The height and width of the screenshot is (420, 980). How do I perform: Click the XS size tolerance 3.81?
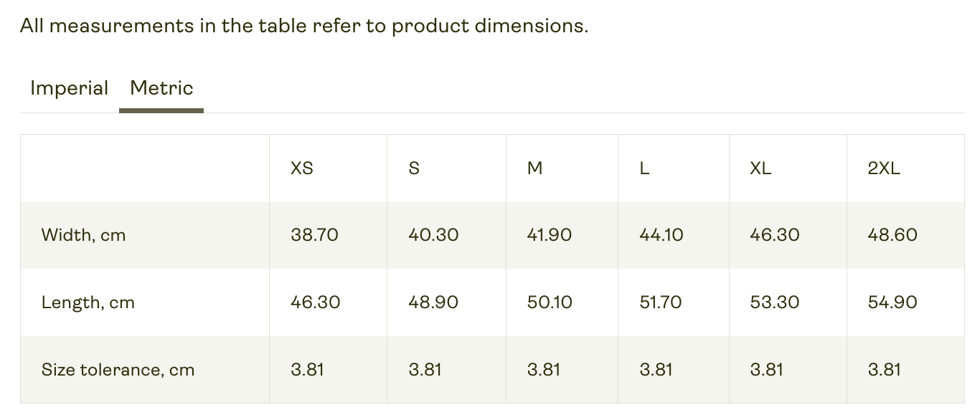tap(307, 370)
